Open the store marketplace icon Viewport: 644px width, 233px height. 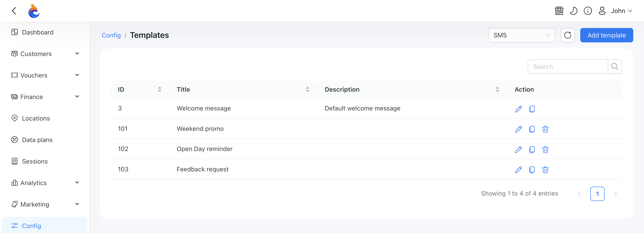[x=559, y=11]
